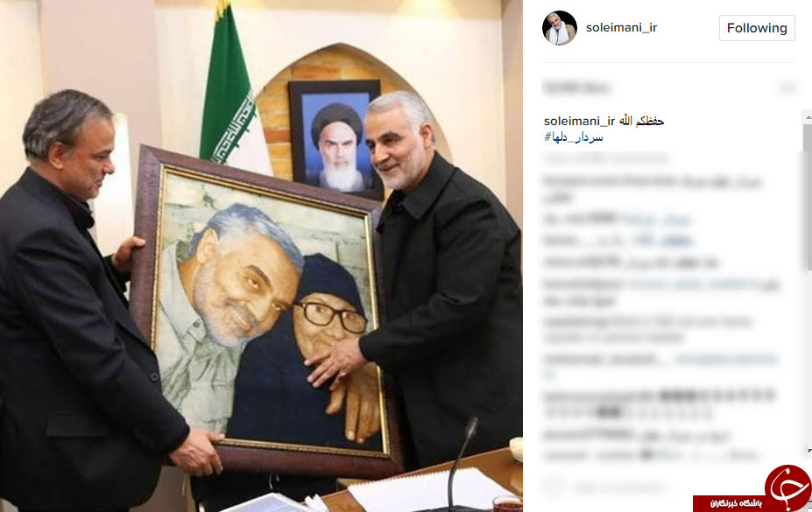
Task: Click soleimani_ir username in the caption
Action: point(579,121)
